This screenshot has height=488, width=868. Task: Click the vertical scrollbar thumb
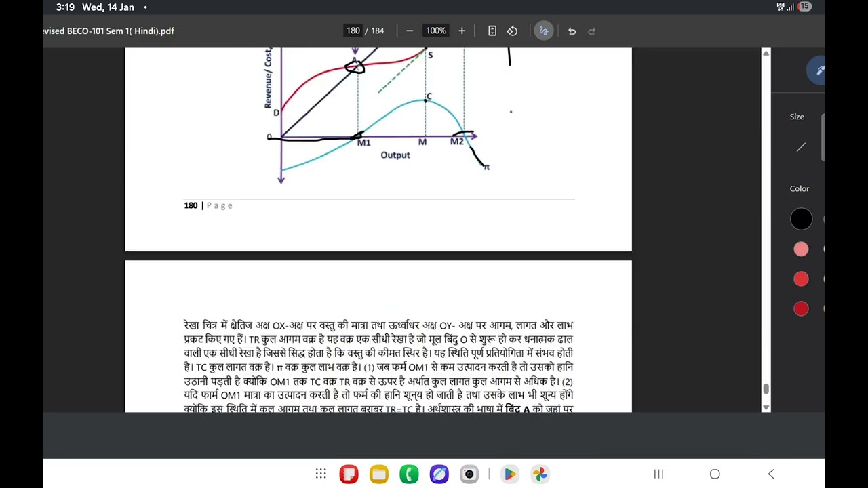pyautogui.click(x=766, y=389)
